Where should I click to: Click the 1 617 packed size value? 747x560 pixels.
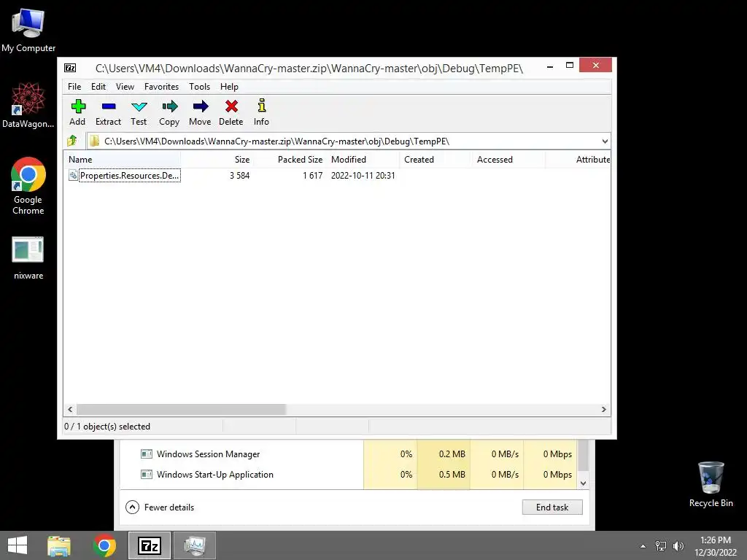coord(312,175)
